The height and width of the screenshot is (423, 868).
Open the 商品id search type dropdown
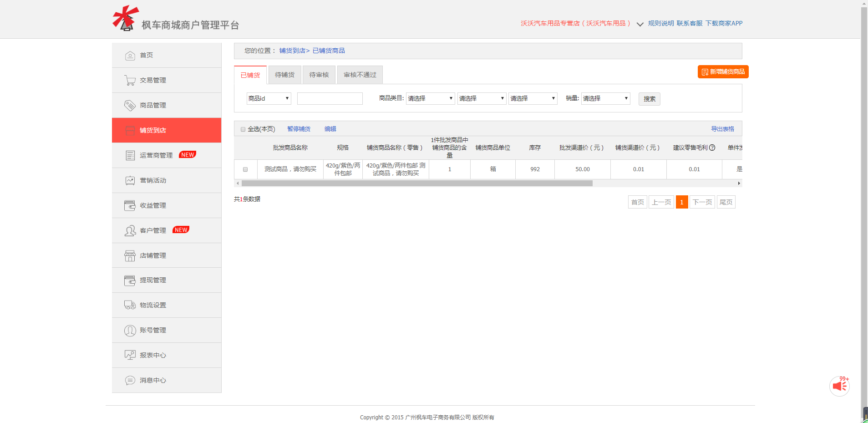(268, 98)
